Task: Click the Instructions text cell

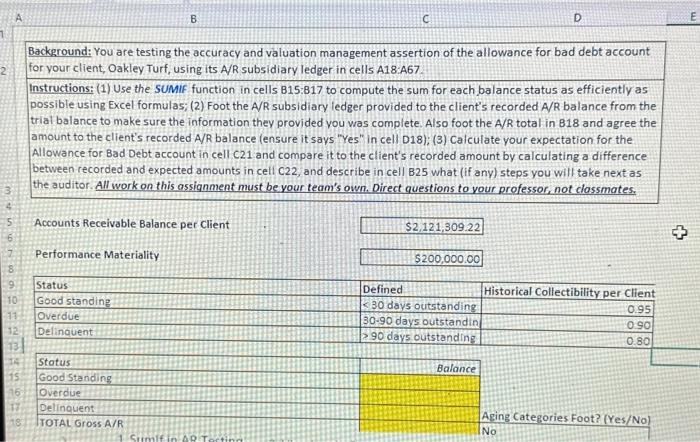Action: coord(344,139)
